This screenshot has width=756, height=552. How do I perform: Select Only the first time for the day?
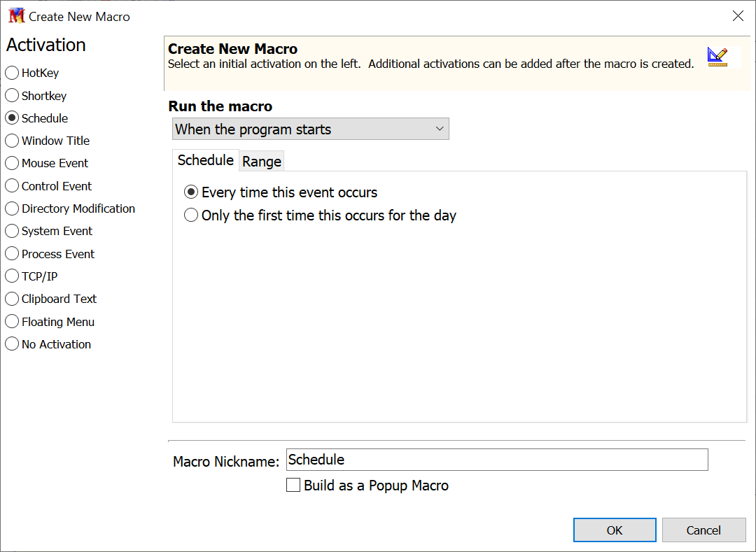coord(191,215)
